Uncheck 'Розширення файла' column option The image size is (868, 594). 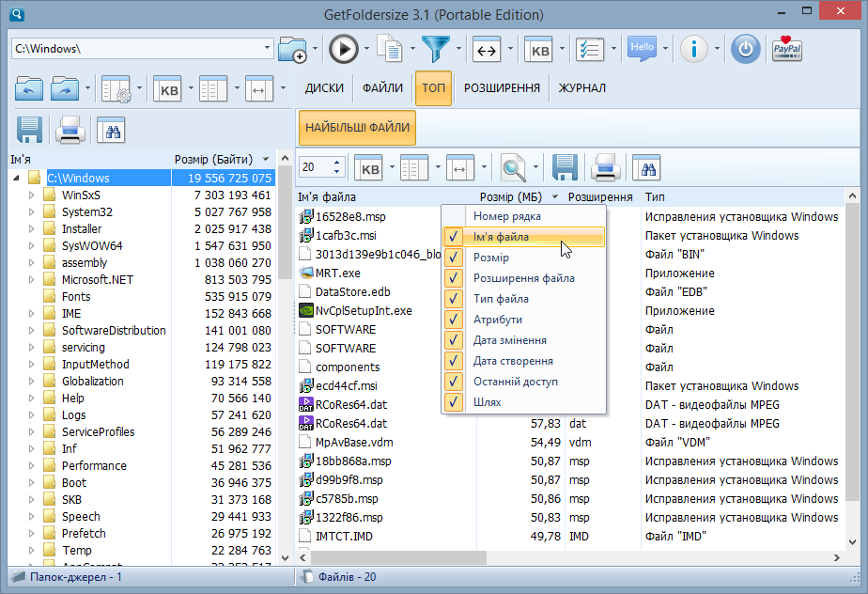(523, 278)
